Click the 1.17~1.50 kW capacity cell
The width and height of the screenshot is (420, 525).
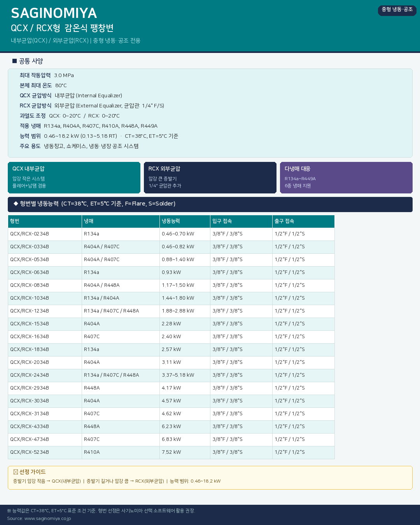coord(185,285)
